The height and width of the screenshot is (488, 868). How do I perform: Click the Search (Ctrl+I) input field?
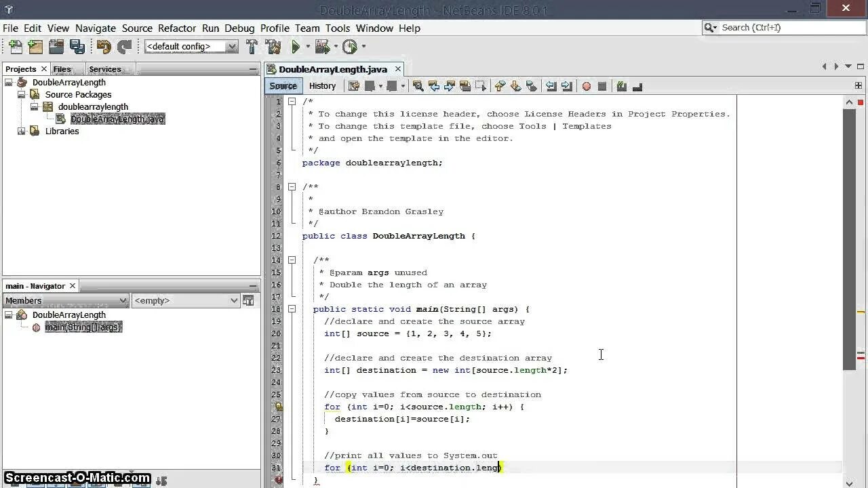pyautogui.click(x=783, y=28)
